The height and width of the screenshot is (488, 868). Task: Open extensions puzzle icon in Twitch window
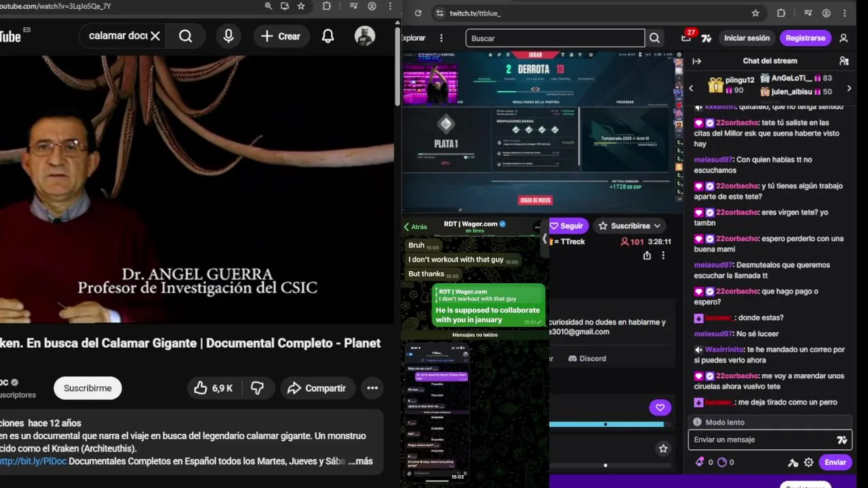click(781, 13)
